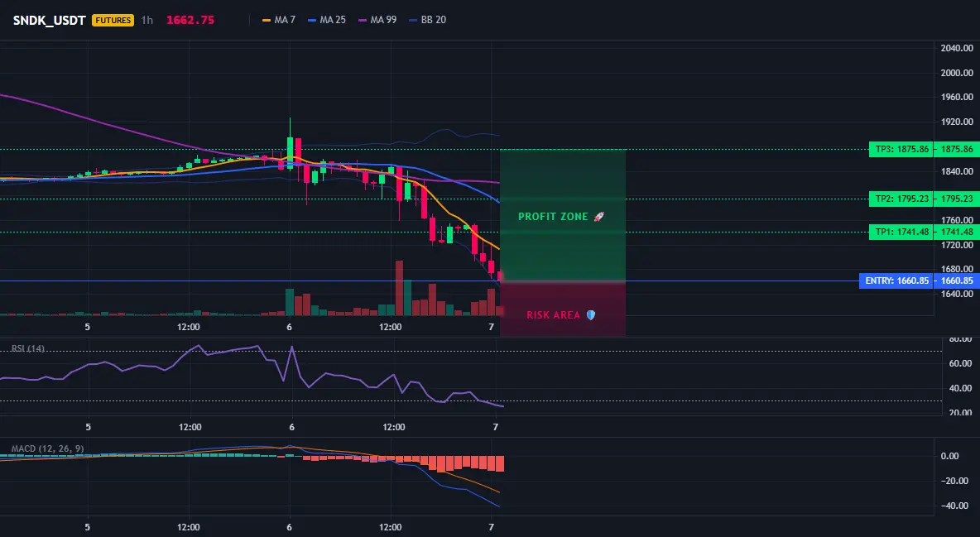
Task: Click the shield icon in risk area
Action: 590,315
